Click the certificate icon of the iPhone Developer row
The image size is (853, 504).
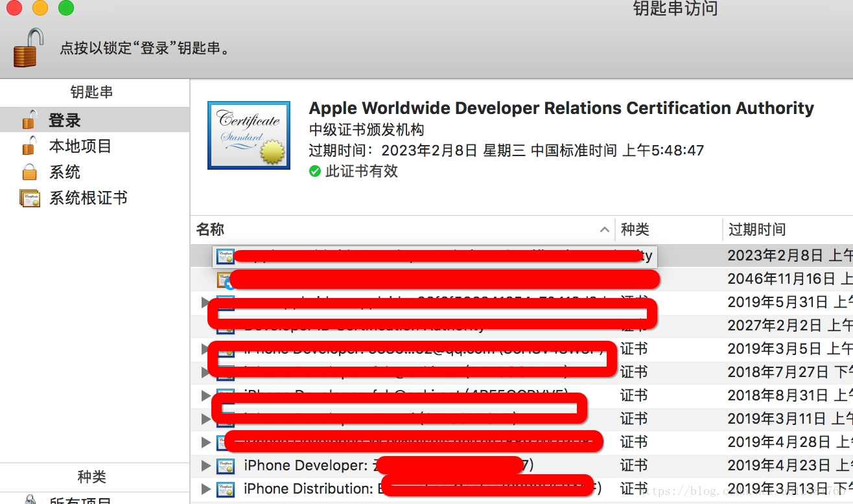(x=226, y=466)
